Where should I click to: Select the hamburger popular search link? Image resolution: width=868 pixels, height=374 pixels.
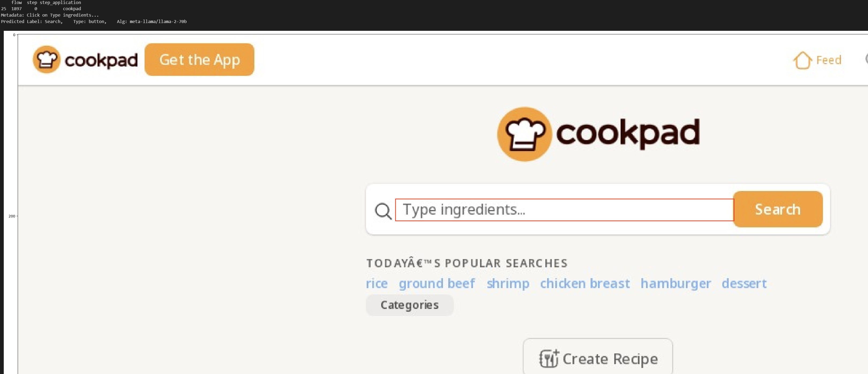coord(676,283)
